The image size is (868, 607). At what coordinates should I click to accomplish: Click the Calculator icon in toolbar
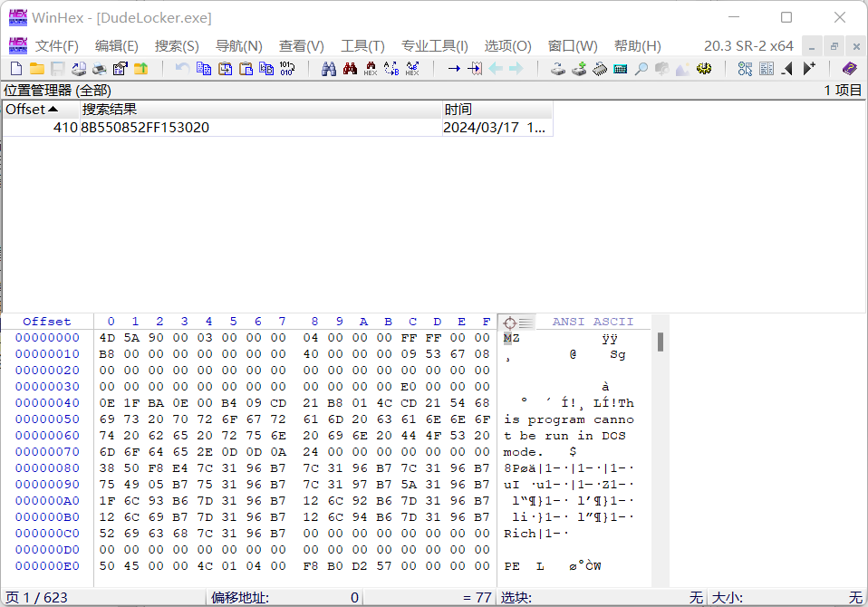tap(621, 69)
